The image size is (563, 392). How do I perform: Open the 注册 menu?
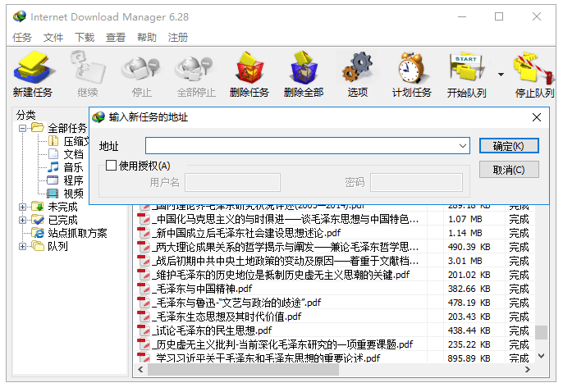pyautogui.click(x=178, y=37)
